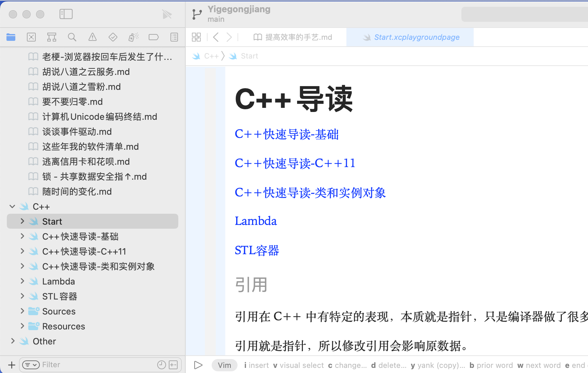Open the Breakpoint navigator

pos(154,37)
